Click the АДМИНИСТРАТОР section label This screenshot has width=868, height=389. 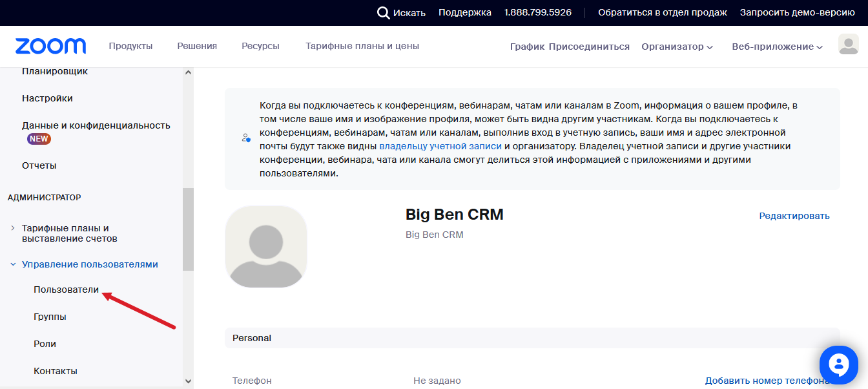[x=45, y=197]
